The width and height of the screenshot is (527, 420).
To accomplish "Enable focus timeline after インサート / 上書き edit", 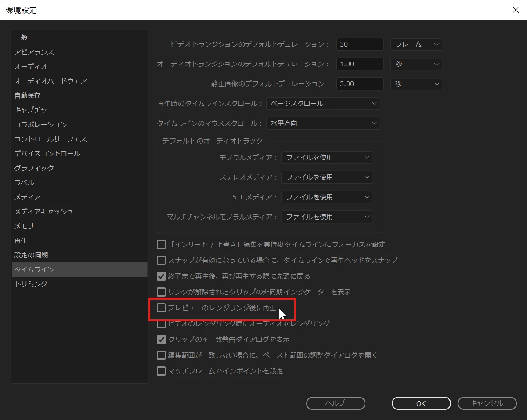I will coord(161,244).
